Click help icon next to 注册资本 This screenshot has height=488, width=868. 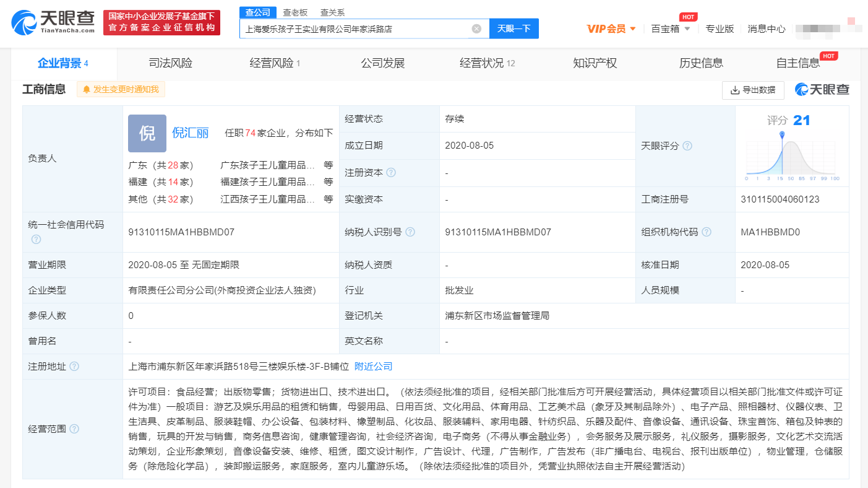391,173
